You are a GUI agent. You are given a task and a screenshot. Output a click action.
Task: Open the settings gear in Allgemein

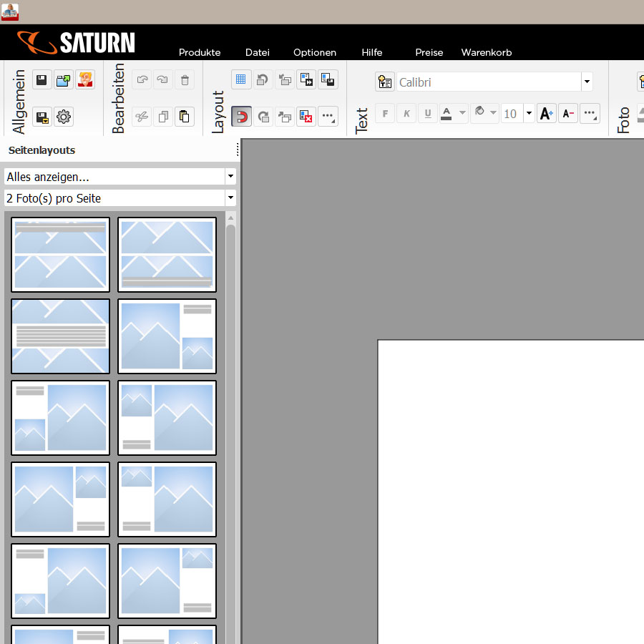pos(64,117)
